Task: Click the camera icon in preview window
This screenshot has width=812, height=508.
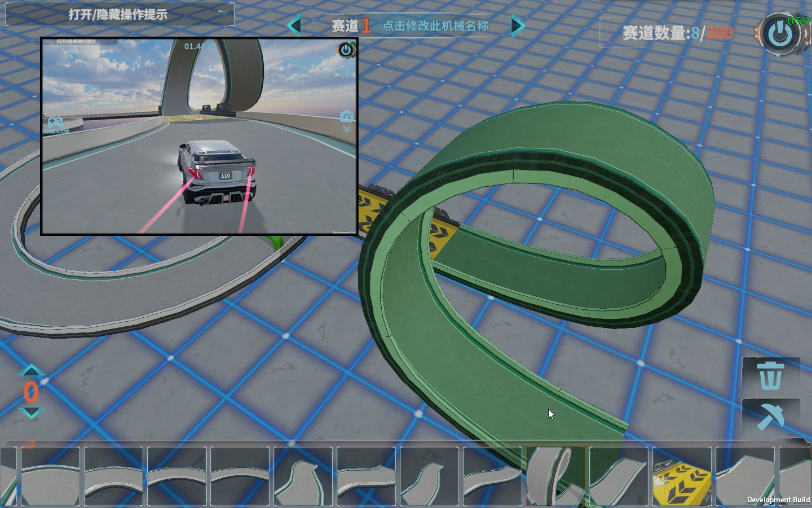Action: pyautogui.click(x=347, y=117)
